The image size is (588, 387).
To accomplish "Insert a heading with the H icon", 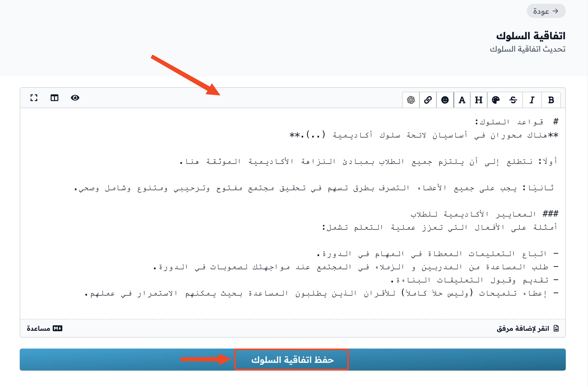I will coord(479,100).
